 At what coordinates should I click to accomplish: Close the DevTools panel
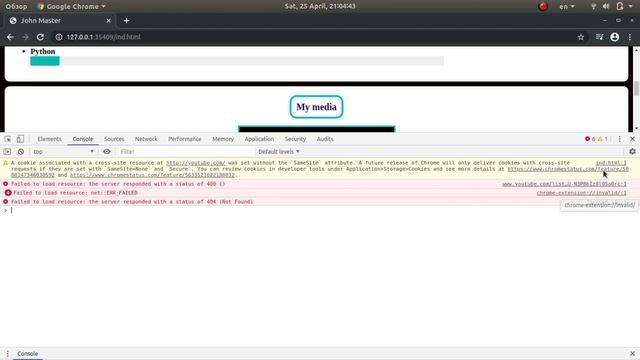click(x=632, y=139)
